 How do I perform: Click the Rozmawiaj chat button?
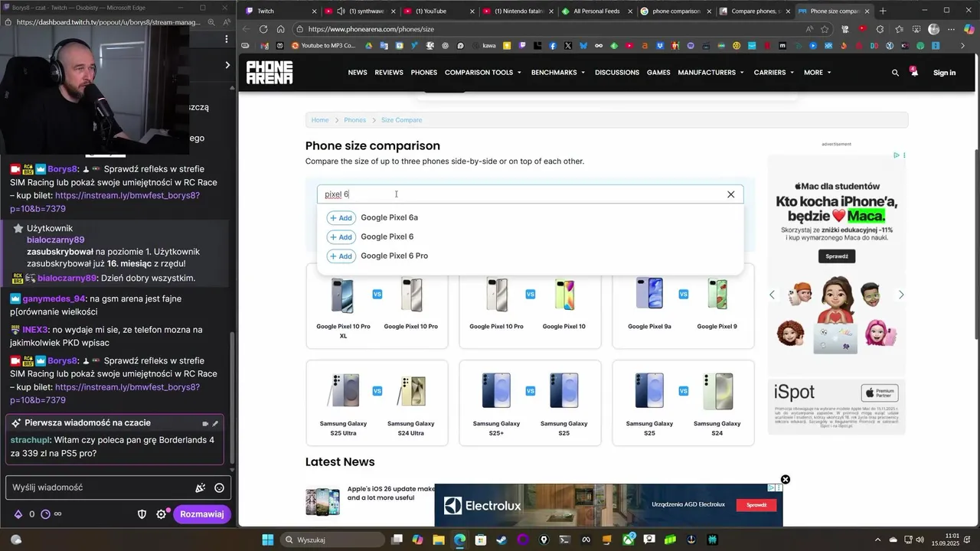point(202,514)
